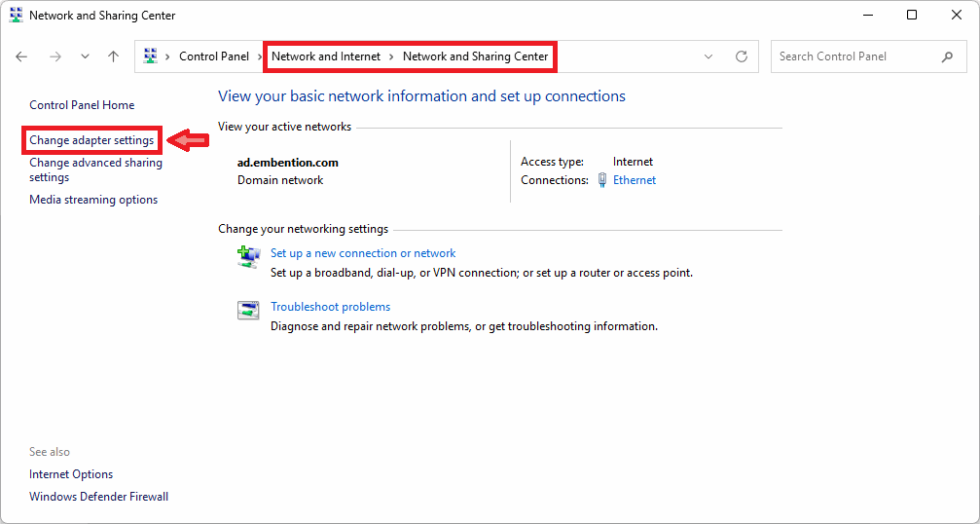Select Control Panel breadcrumb item
Image resolution: width=980 pixels, height=524 pixels.
click(213, 56)
